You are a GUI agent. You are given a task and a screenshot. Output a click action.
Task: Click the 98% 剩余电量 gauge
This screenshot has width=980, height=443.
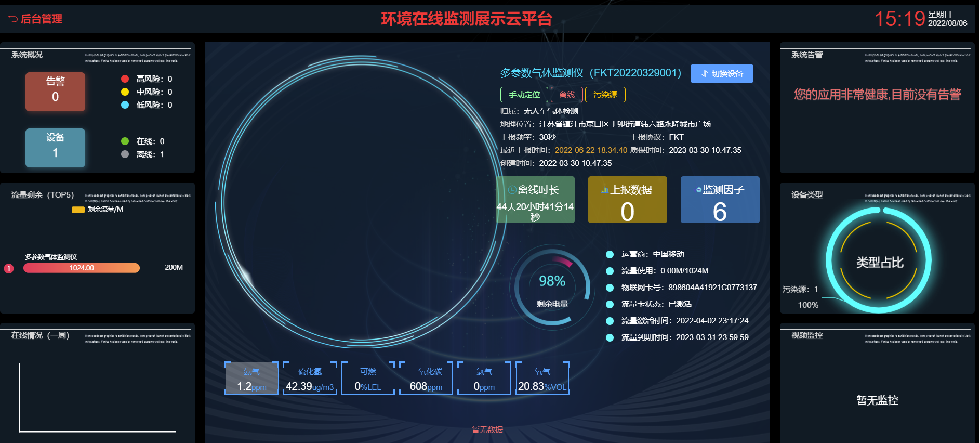click(x=552, y=288)
